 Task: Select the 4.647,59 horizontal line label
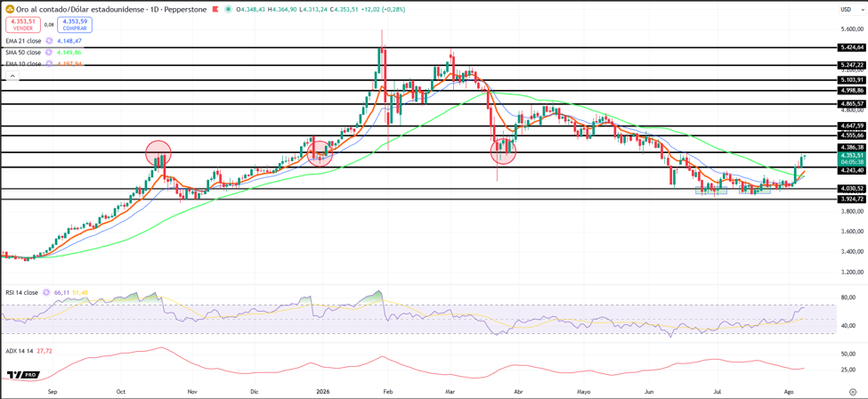851,126
